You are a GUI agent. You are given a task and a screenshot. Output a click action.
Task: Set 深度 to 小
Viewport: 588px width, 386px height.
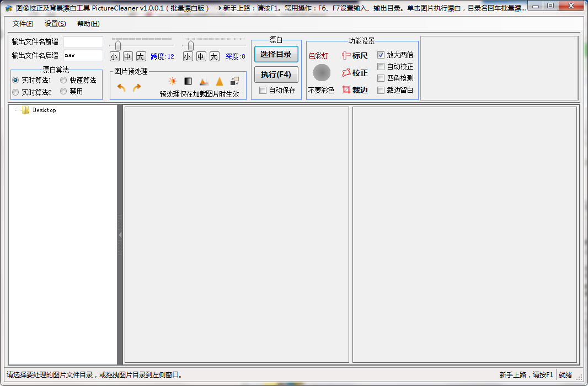tap(188, 56)
